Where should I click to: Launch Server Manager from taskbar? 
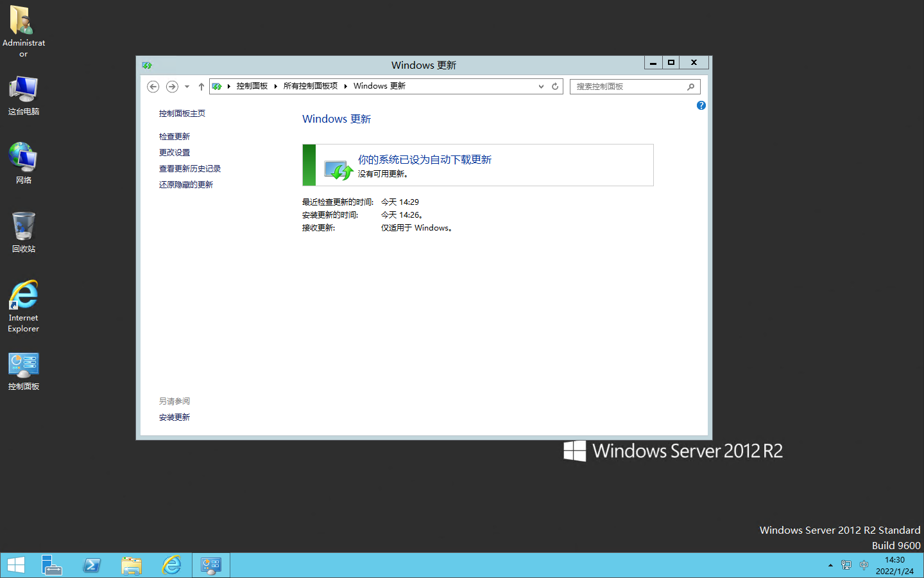[51, 565]
